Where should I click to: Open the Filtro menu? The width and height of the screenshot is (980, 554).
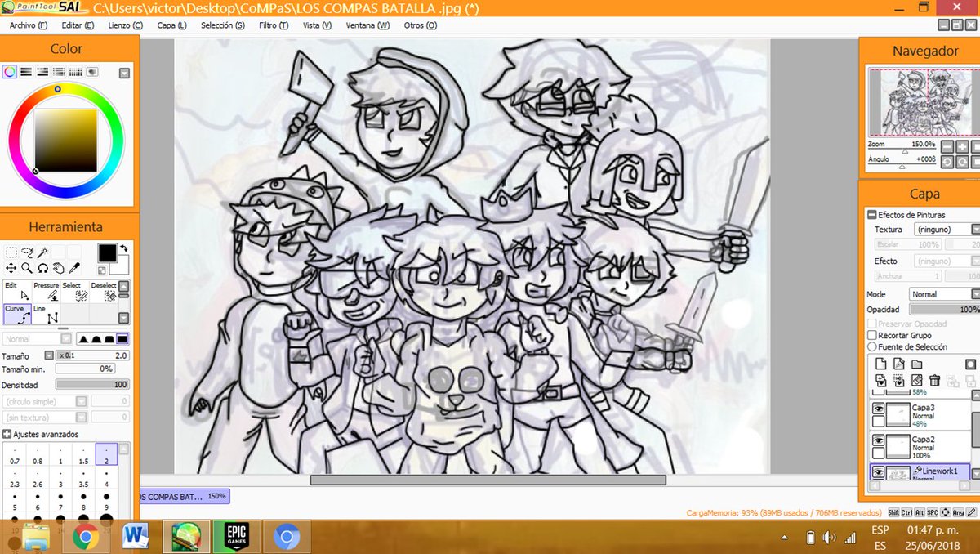(274, 25)
